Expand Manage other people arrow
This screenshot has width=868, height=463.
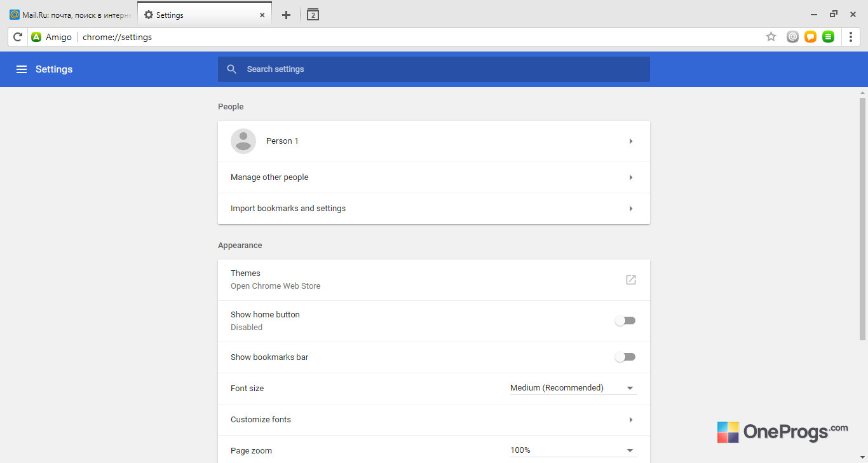631,177
